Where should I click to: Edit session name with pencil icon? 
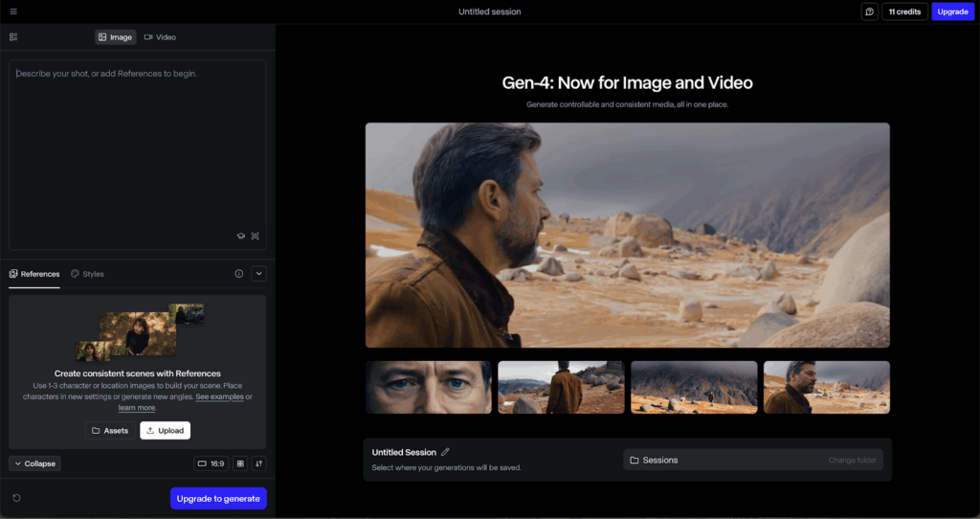pos(445,451)
